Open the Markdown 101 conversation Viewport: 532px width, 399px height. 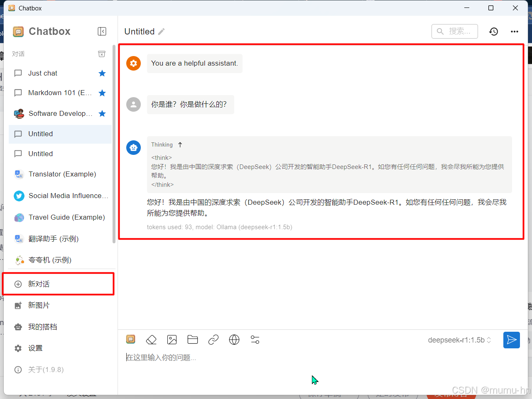coord(60,93)
